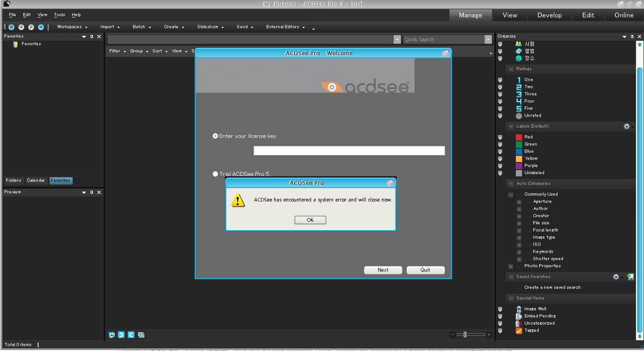Image resolution: width=644 pixels, height=351 pixels.
Task: Toggle the assign marker beside Tagged
Action: coord(500,330)
